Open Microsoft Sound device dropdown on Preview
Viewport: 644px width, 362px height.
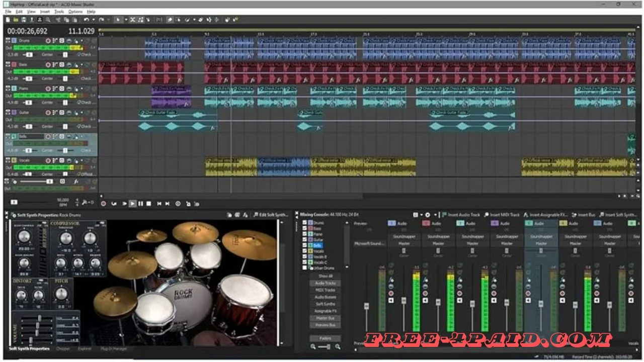click(370, 243)
